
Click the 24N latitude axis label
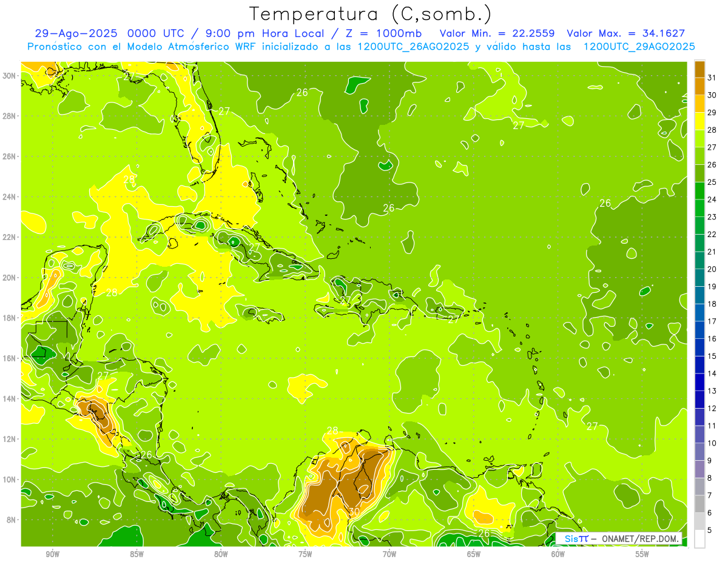[x=10, y=196]
